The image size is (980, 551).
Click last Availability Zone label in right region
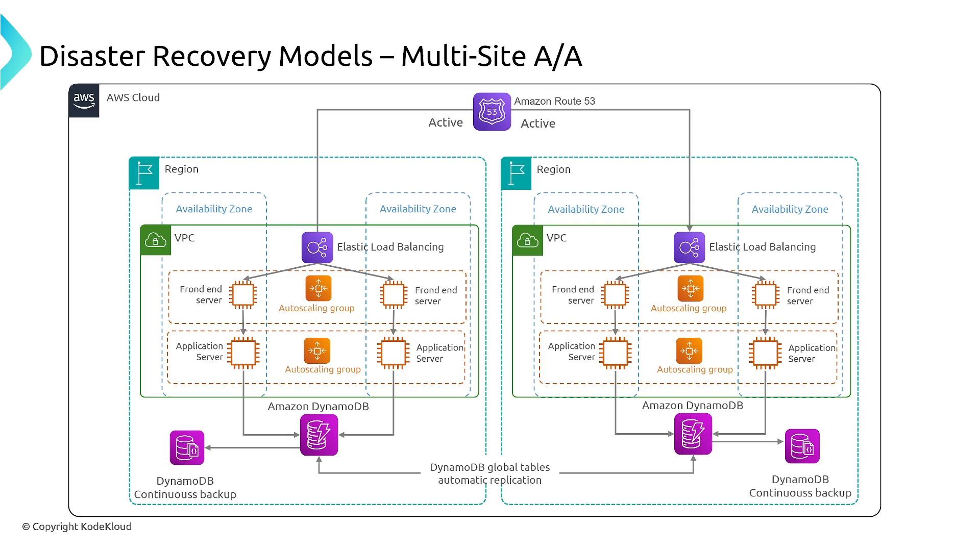click(x=790, y=209)
